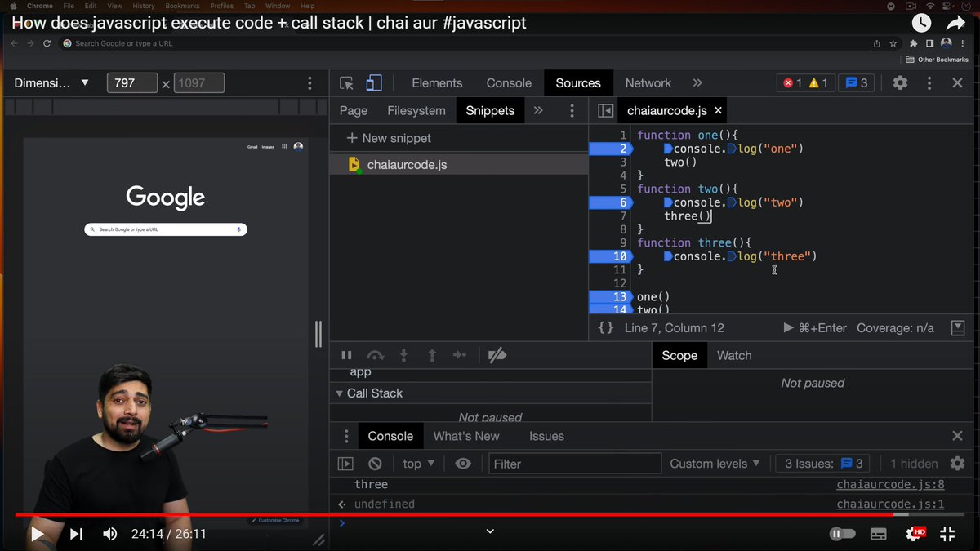This screenshot has width=980, height=551.
Task: Toggle deactivate breakpoints icon
Action: 497,355
